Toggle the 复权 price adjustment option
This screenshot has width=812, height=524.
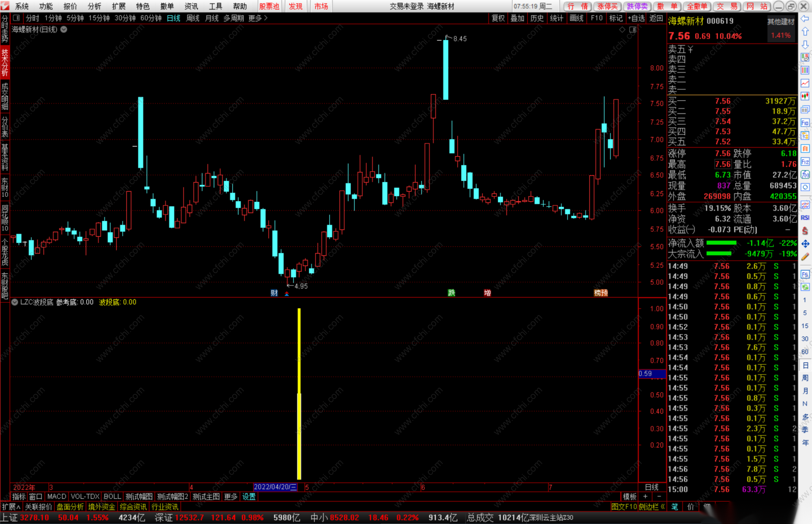[498, 18]
